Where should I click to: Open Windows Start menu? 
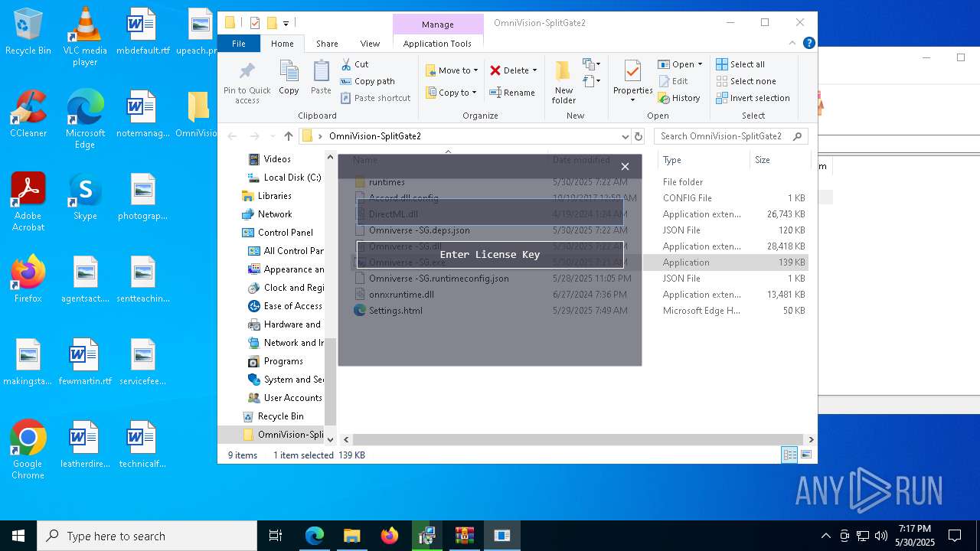(18, 536)
